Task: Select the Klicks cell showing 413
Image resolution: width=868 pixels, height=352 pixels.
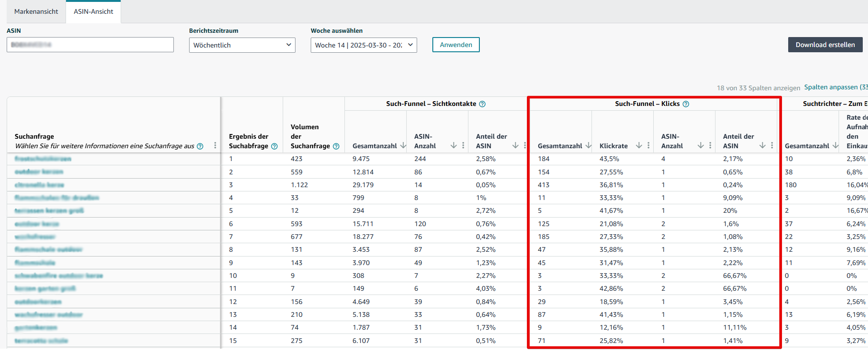Action: tap(544, 185)
